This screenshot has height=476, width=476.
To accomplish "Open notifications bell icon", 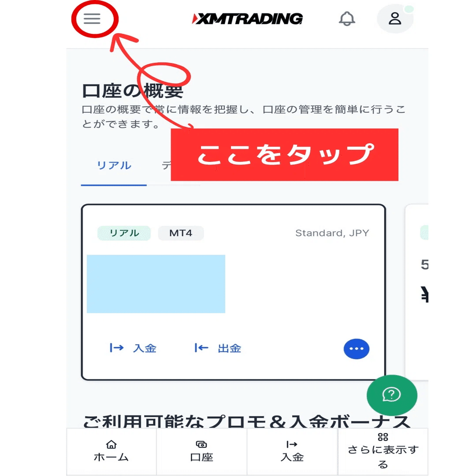I will (x=347, y=19).
